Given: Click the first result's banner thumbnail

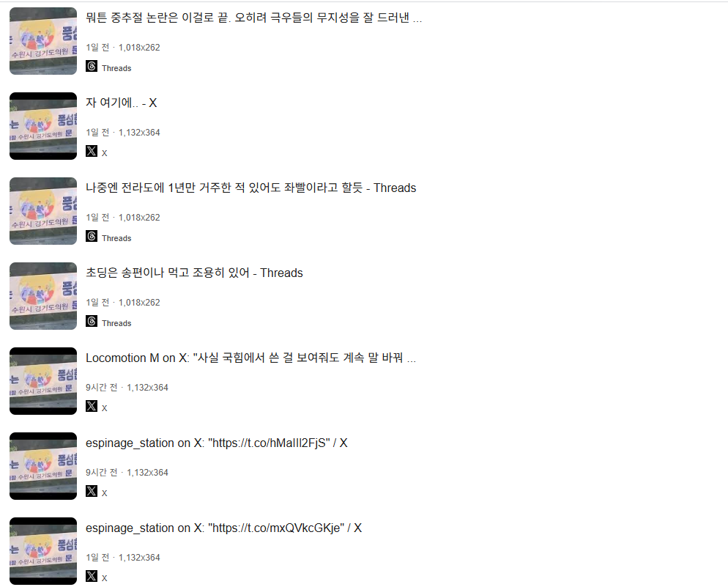Looking at the screenshot, I should click(43, 41).
